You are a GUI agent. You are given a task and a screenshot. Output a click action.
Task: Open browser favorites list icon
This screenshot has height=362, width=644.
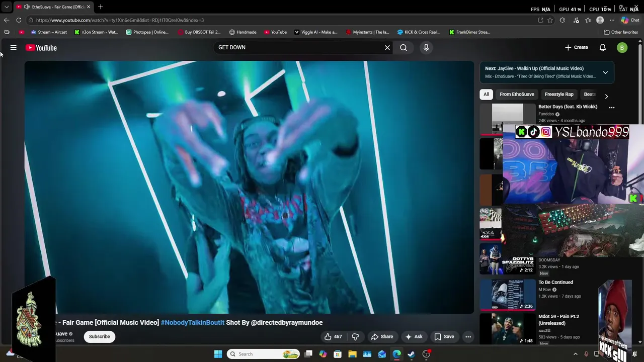pos(588,20)
